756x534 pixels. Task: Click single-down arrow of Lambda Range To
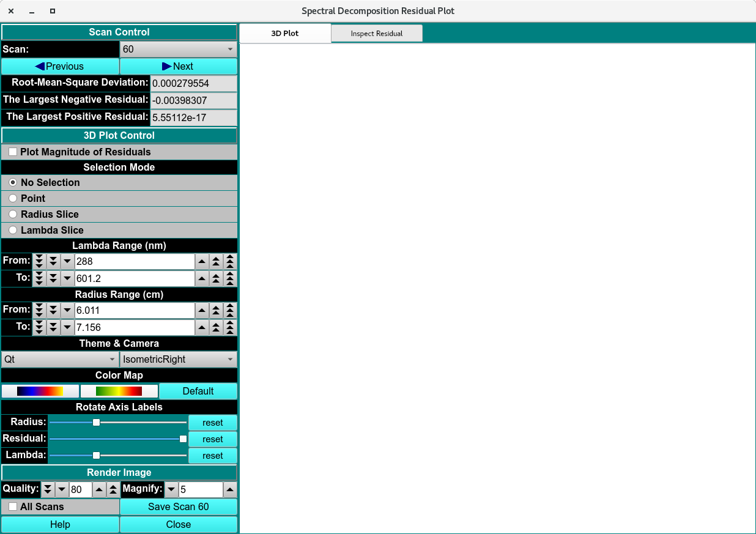click(x=67, y=278)
